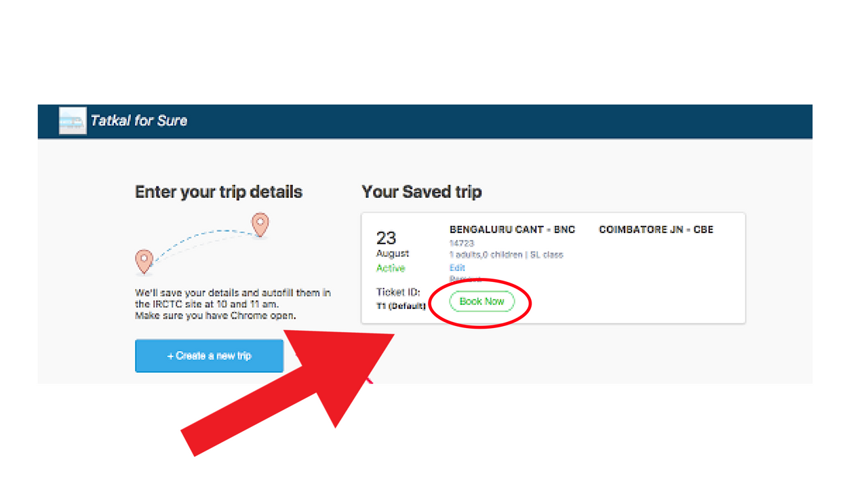
Task: Click the T1 (Default) ticket ID
Action: (x=401, y=306)
